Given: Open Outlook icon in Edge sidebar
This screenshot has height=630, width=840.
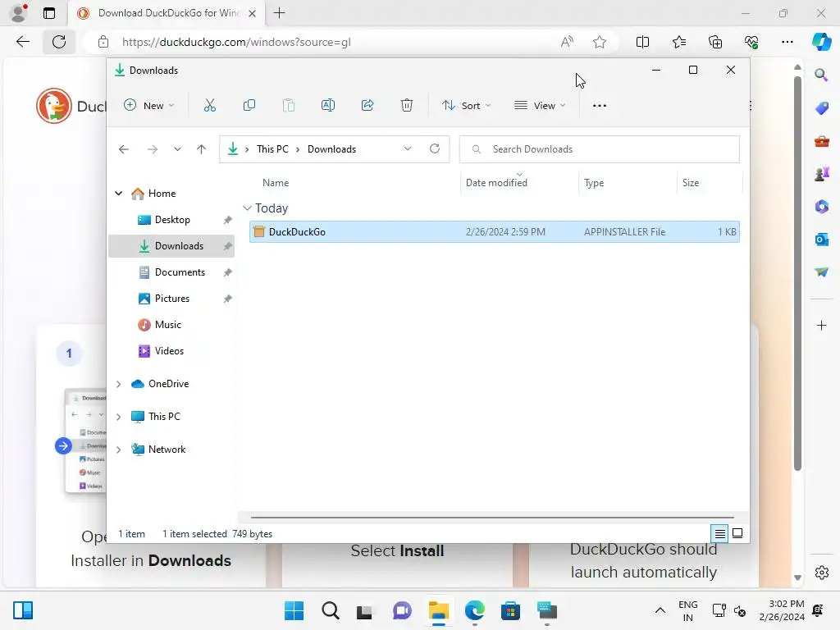Looking at the screenshot, I should click(x=821, y=240).
